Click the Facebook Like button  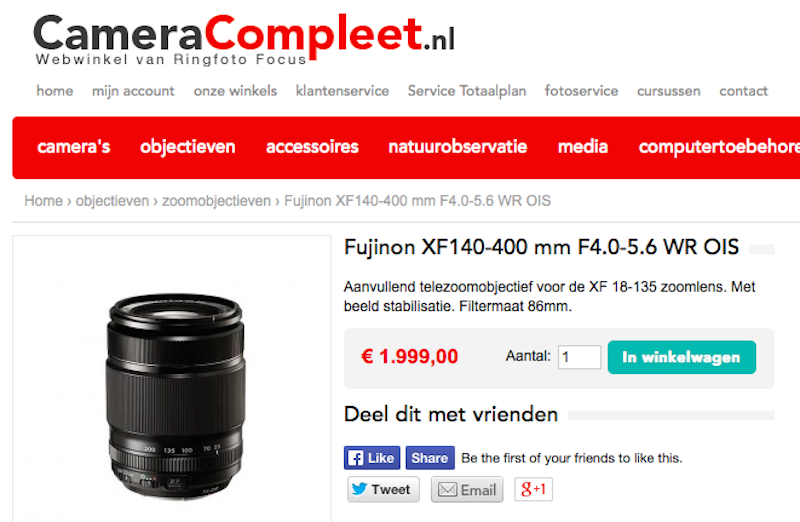[x=372, y=458]
